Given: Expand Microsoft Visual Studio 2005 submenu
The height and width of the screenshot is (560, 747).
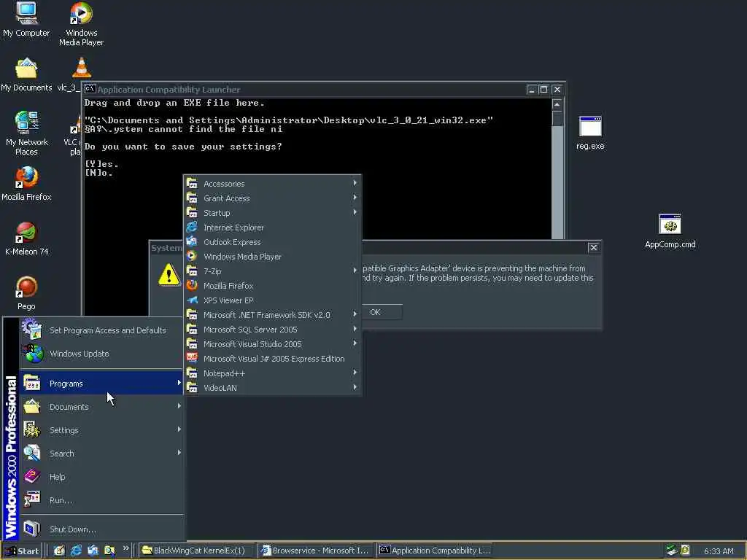Looking at the screenshot, I should [x=273, y=344].
